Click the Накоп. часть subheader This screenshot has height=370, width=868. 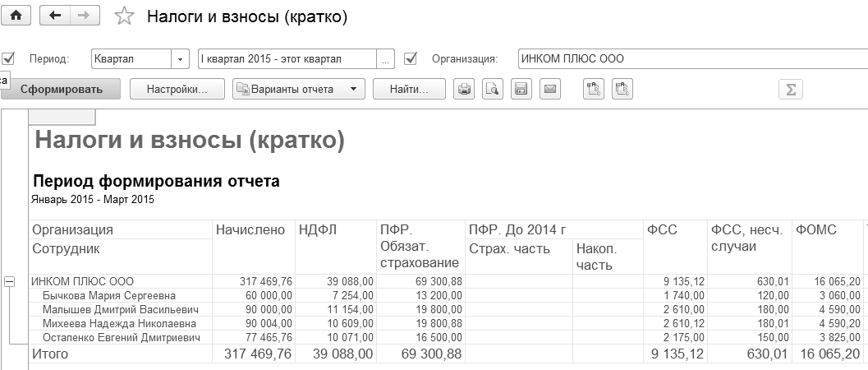tap(597, 257)
